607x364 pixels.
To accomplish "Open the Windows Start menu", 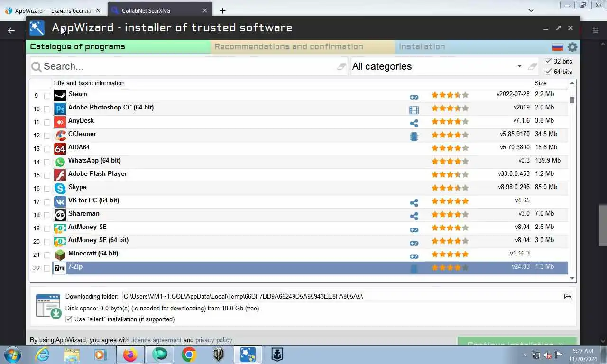I will (12, 355).
